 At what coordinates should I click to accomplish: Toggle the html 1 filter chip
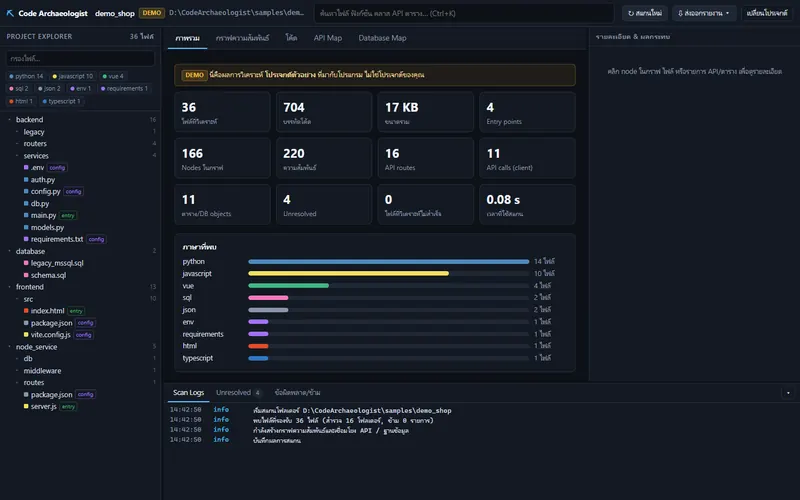(x=21, y=101)
